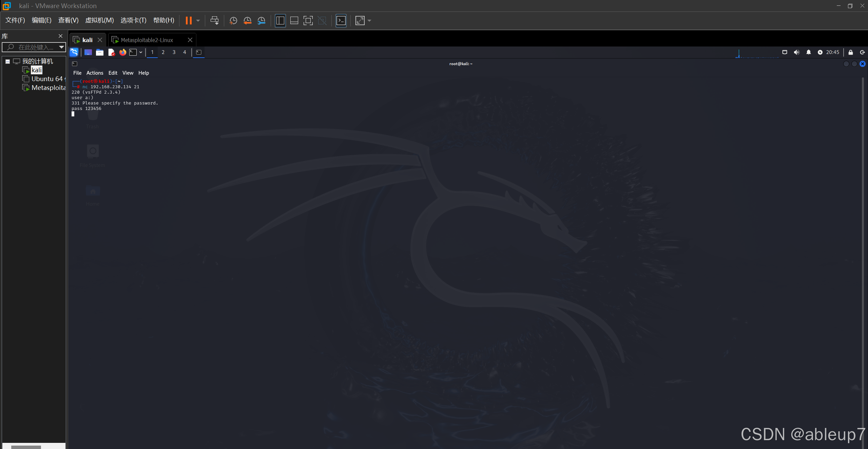This screenshot has width=868, height=449.
Task: Enter full screen mode in VMware toolbar
Action: click(x=308, y=21)
